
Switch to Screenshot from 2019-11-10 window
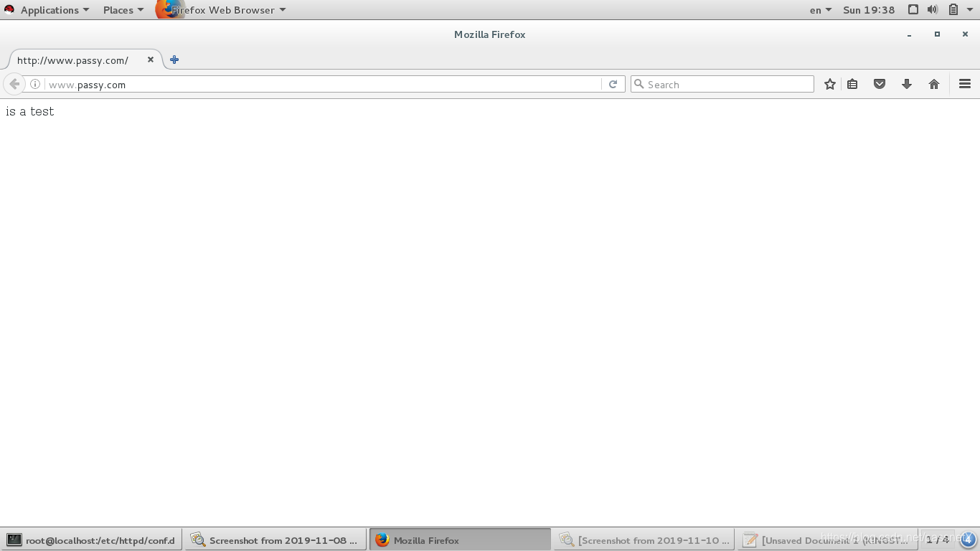coord(644,540)
